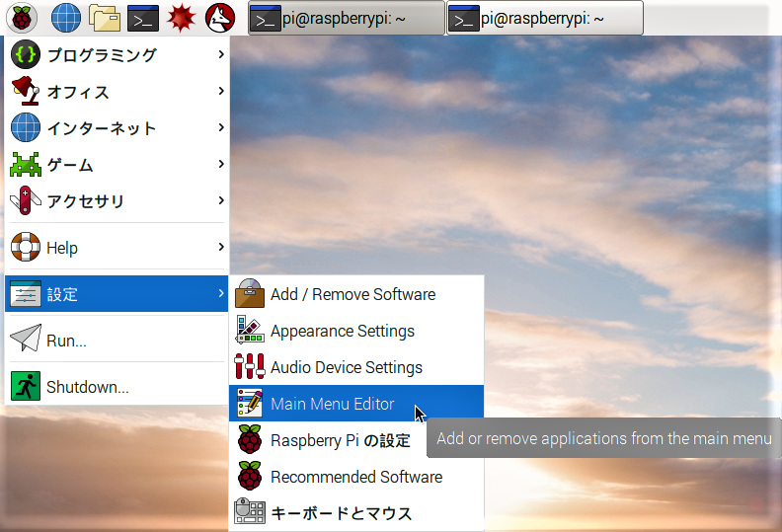The width and height of the screenshot is (782, 532).
Task: Click the Raspberry Pi の設定 raspberry icon
Action: (250, 439)
